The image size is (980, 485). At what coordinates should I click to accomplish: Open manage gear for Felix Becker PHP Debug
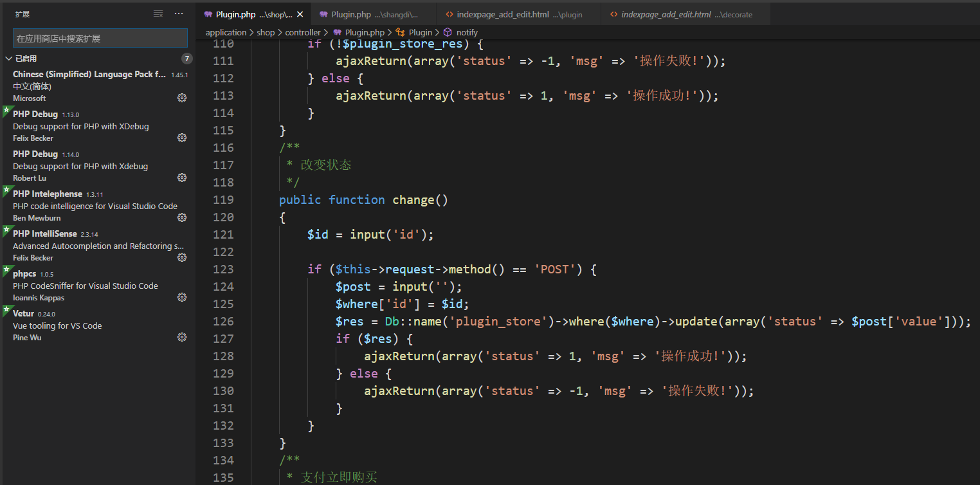(x=182, y=138)
